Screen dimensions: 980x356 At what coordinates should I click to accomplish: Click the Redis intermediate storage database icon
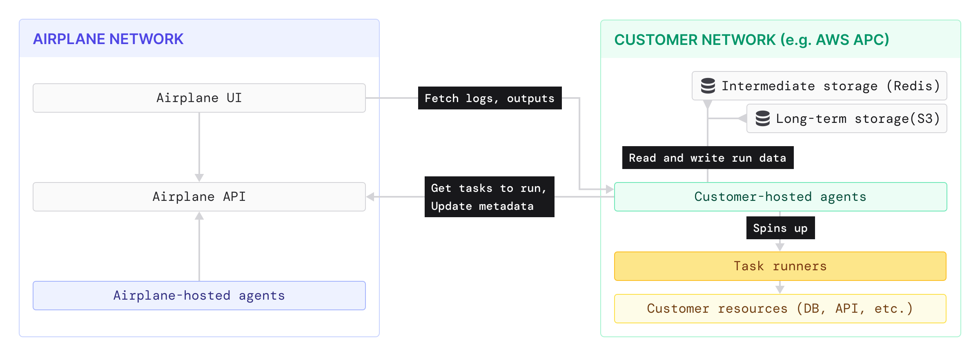(x=708, y=86)
